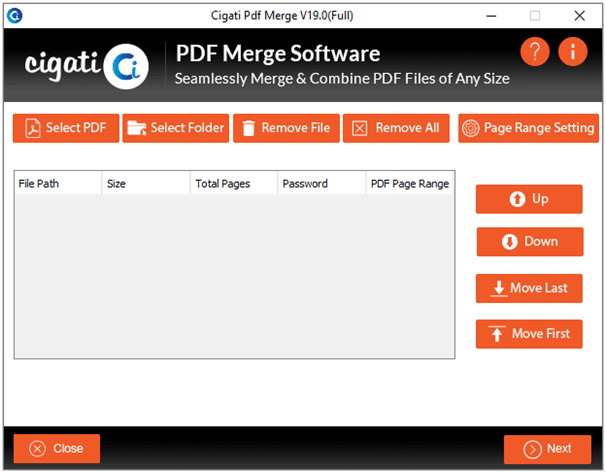Minimize the Cigati Pdf Merge window

click(x=491, y=16)
